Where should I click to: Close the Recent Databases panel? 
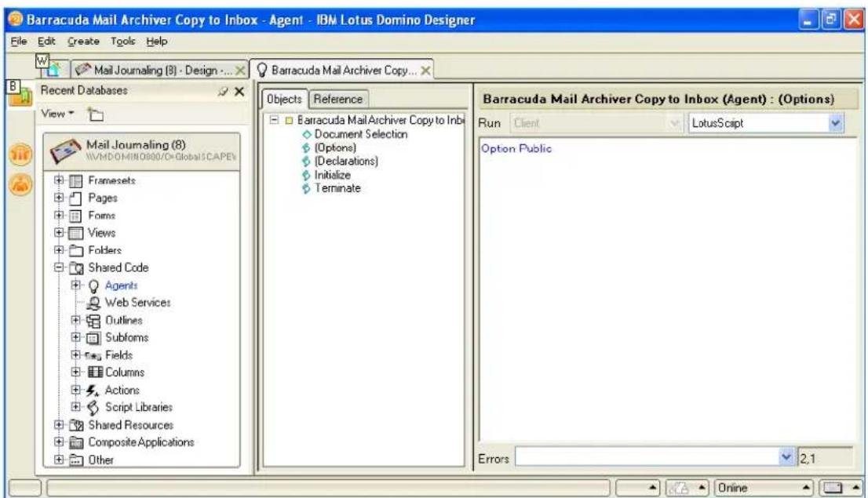[x=239, y=91]
